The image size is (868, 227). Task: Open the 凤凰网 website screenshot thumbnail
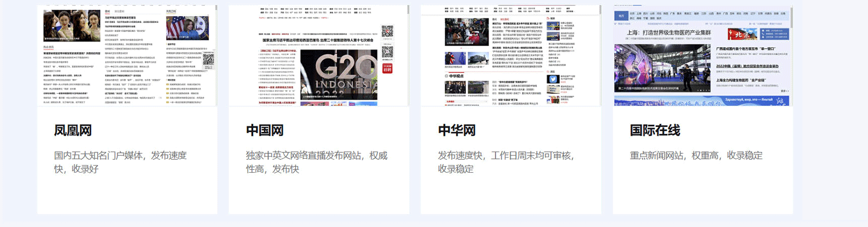pyautogui.click(x=127, y=55)
